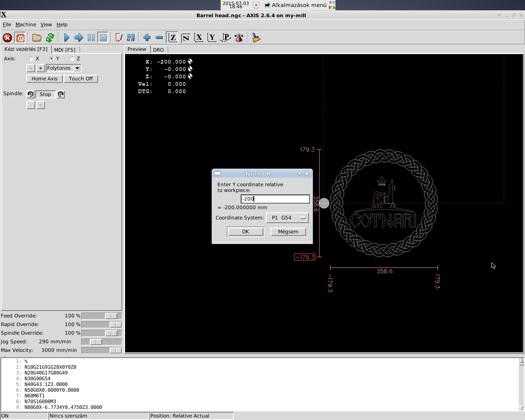This screenshot has height=420, width=525.
Task: Toggle skip lines with slash
Action: tap(119, 38)
